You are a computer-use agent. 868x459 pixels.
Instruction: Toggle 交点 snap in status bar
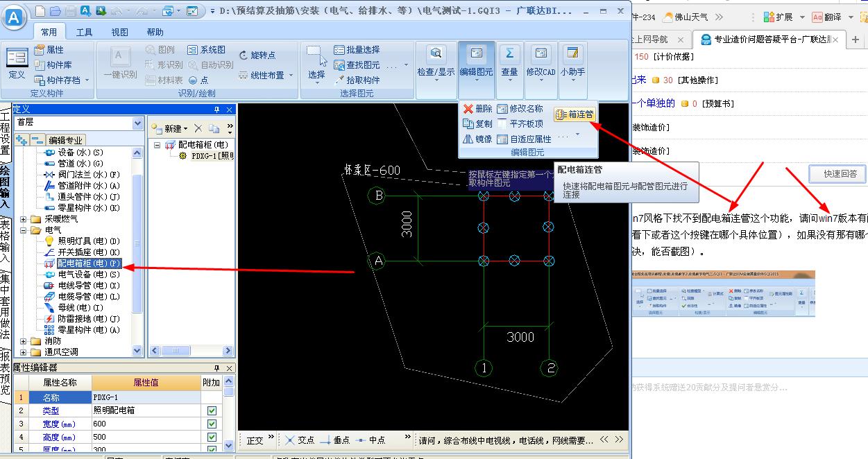click(299, 440)
